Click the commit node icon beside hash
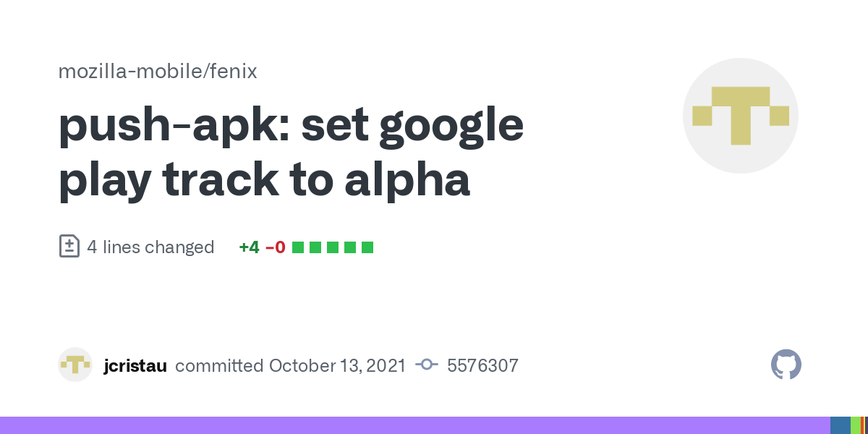The height and width of the screenshot is (434, 868). tap(427, 365)
